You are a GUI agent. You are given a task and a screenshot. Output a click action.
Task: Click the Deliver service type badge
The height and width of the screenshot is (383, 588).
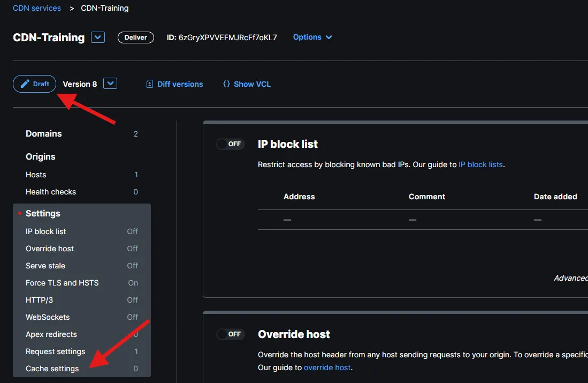[136, 37]
